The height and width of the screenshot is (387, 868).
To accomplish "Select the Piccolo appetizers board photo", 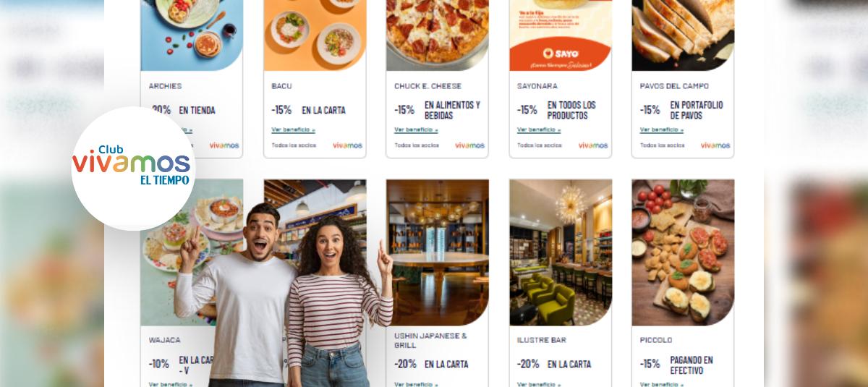I will [683, 252].
